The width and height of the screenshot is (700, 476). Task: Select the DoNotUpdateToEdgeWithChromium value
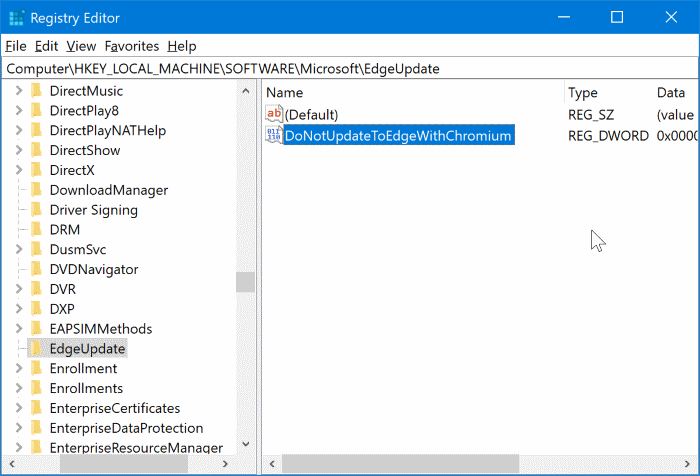click(x=398, y=135)
